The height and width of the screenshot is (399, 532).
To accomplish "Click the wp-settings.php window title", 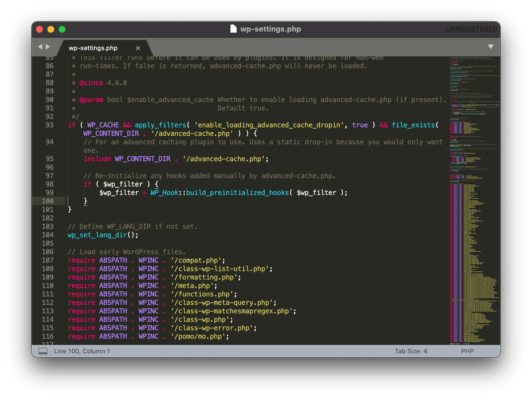I will pos(271,29).
